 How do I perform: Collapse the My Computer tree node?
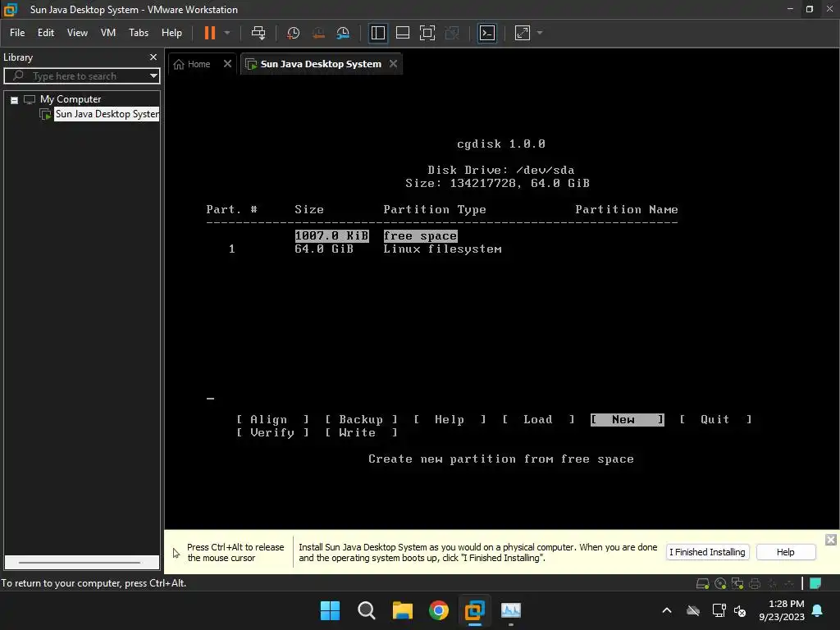tap(15, 100)
